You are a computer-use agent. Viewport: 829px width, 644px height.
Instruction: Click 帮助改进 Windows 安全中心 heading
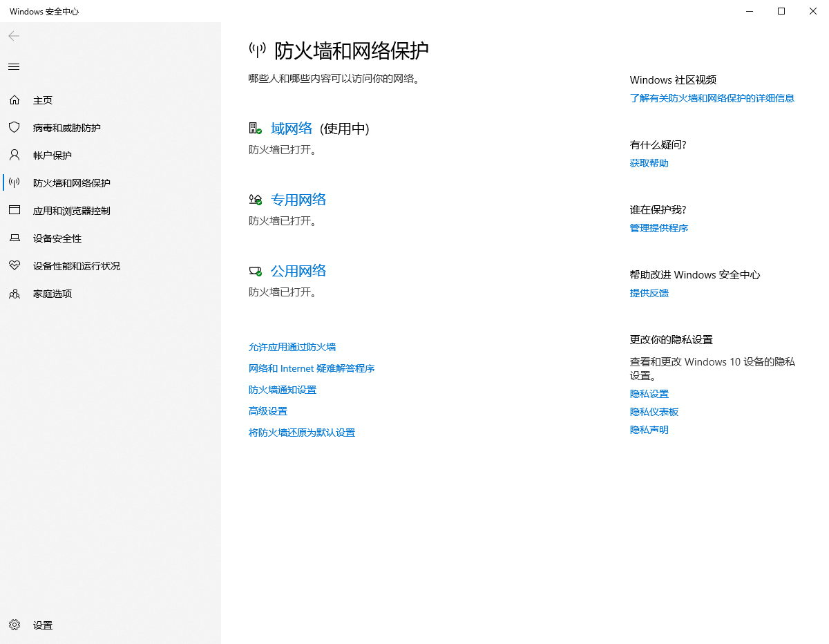(695, 275)
